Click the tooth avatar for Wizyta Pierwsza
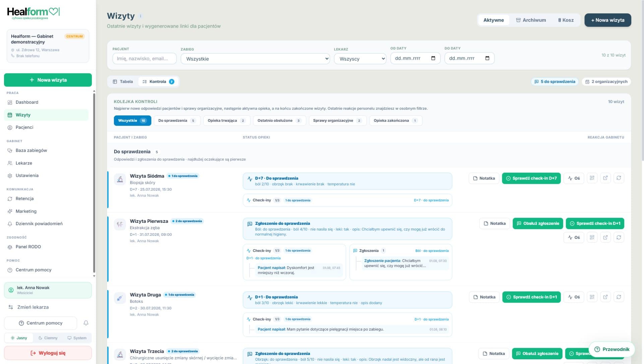The width and height of the screenshot is (644, 364). coord(120,224)
